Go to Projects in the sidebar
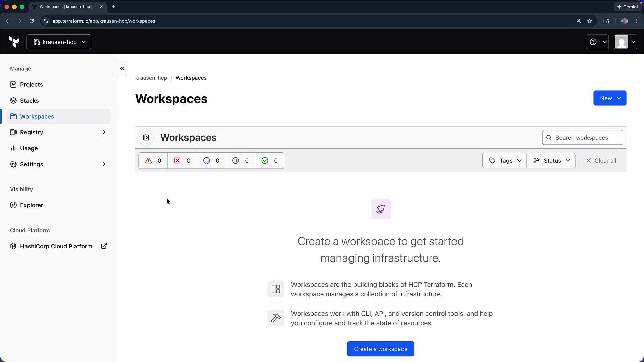 (59, 84)
